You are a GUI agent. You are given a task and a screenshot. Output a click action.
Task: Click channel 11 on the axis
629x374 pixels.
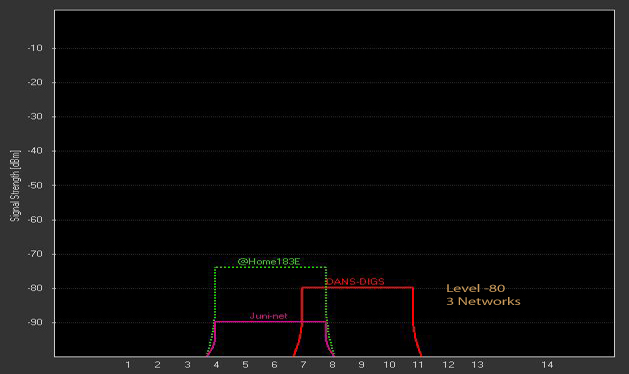pos(418,365)
